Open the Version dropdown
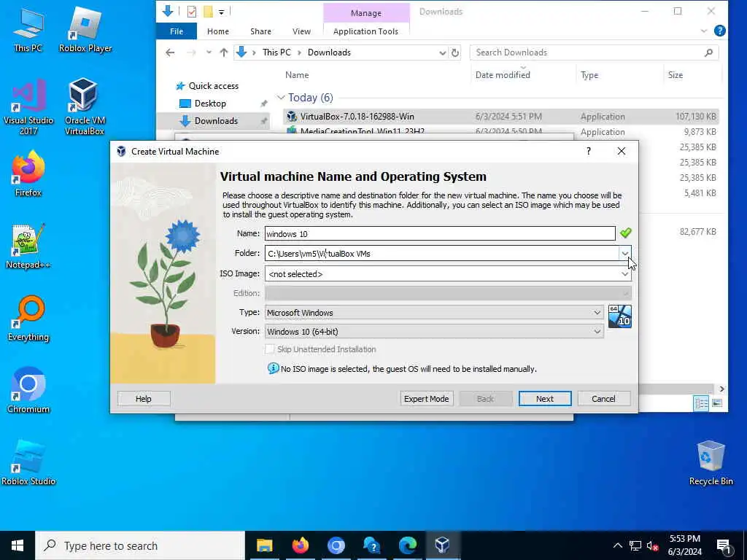747x560 pixels. tap(597, 332)
